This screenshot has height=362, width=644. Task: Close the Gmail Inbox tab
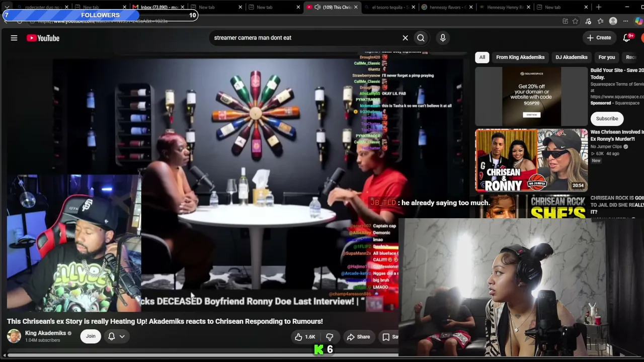[182, 7]
